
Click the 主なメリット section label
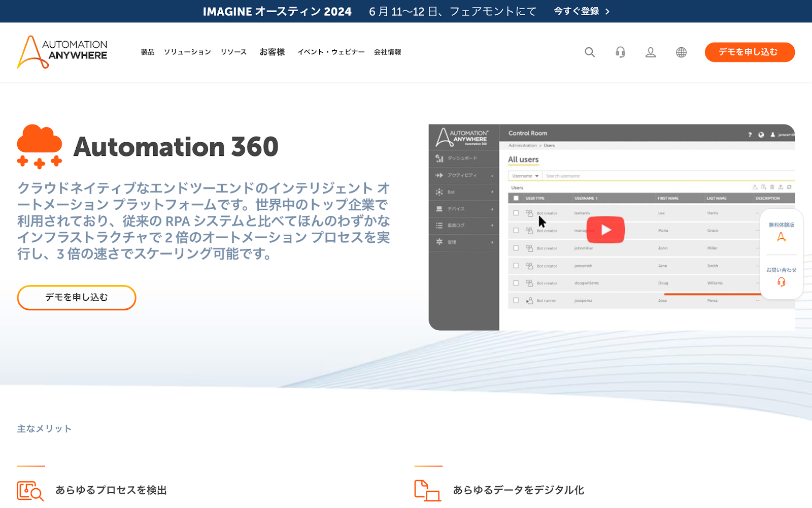44,429
